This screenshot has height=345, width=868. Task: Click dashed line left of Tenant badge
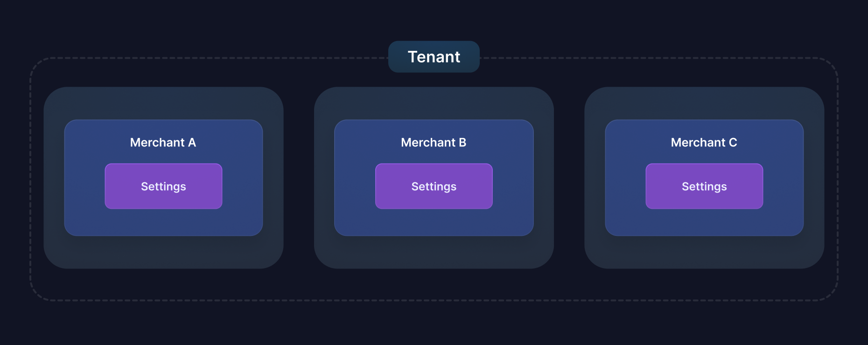point(210,58)
